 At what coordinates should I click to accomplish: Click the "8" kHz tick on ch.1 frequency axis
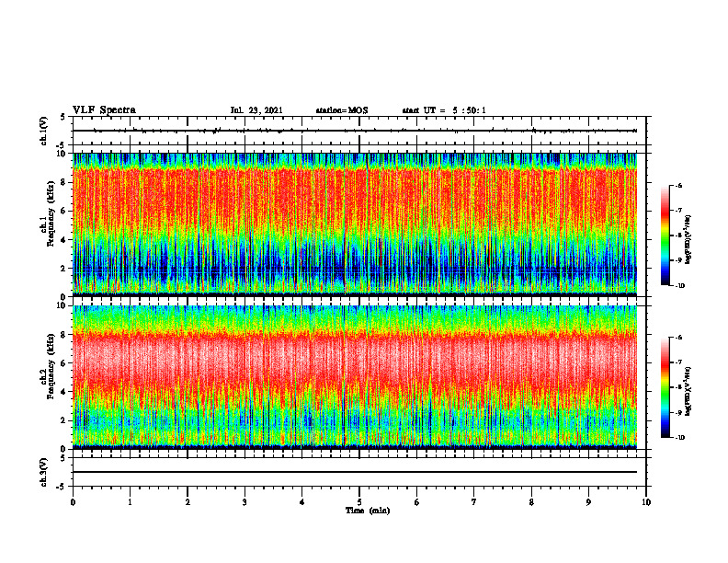[x=63, y=182]
